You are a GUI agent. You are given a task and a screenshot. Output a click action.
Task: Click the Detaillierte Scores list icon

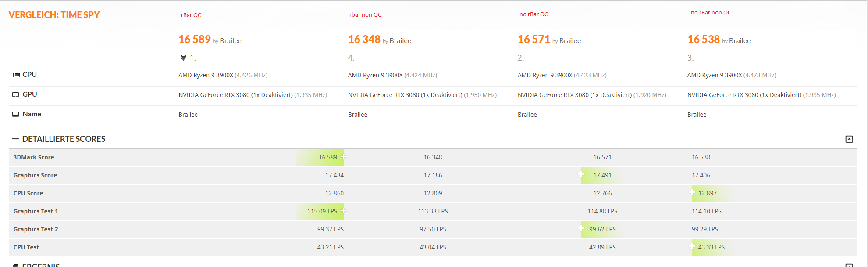[15, 139]
